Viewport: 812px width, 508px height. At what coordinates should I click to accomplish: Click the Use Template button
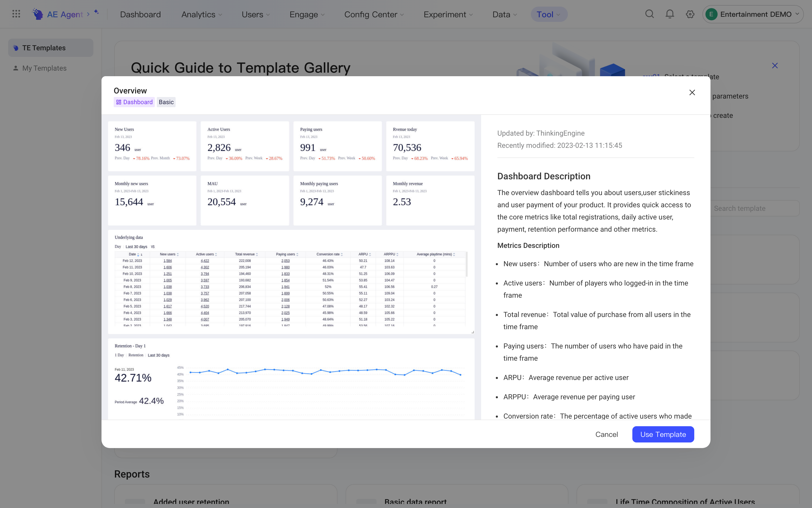pos(663,434)
